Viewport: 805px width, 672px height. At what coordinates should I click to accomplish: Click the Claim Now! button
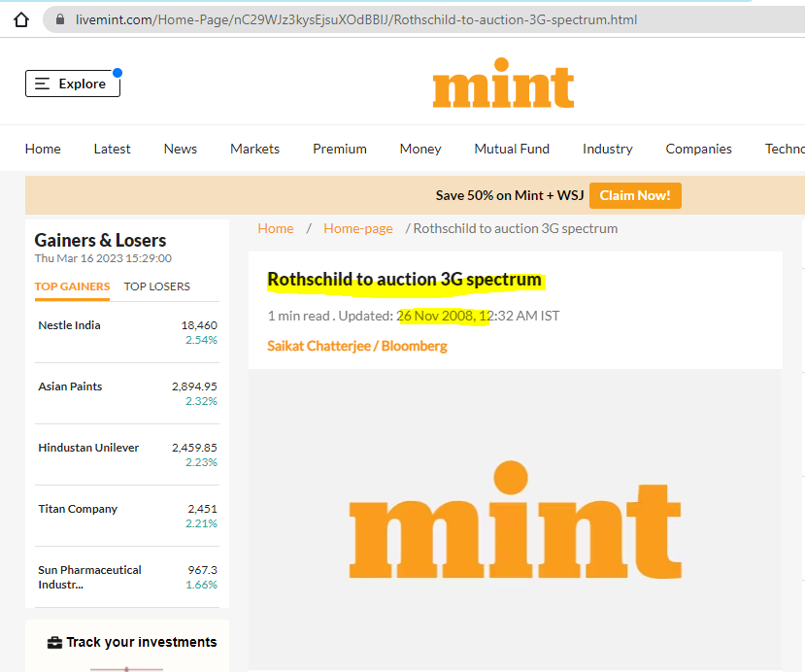point(635,195)
